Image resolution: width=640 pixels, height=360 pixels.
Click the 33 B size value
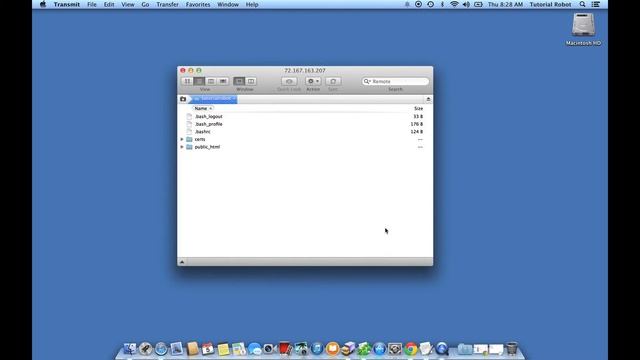pos(418,116)
